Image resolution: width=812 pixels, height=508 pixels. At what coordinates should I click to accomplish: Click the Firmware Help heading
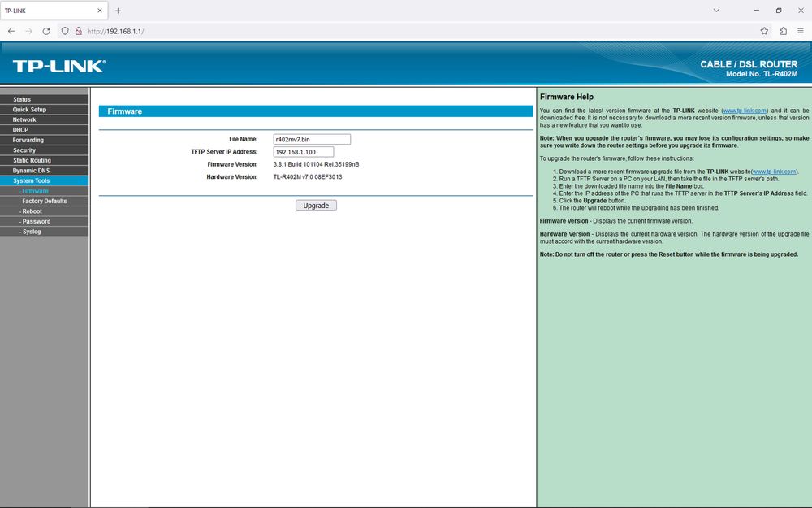567,97
